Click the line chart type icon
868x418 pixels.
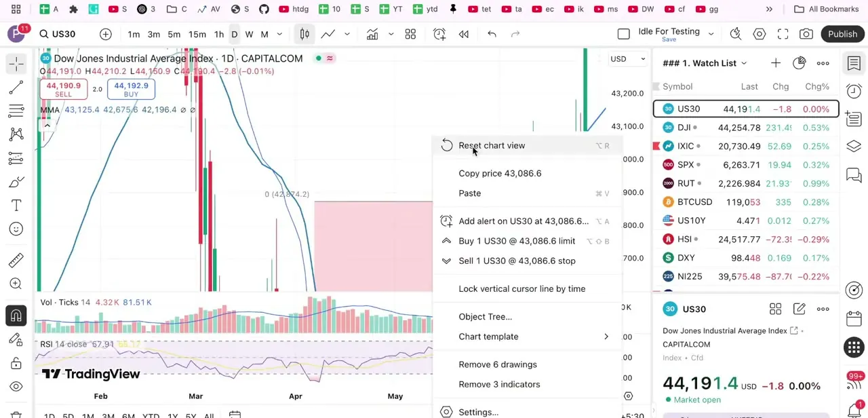pyautogui.click(x=328, y=34)
